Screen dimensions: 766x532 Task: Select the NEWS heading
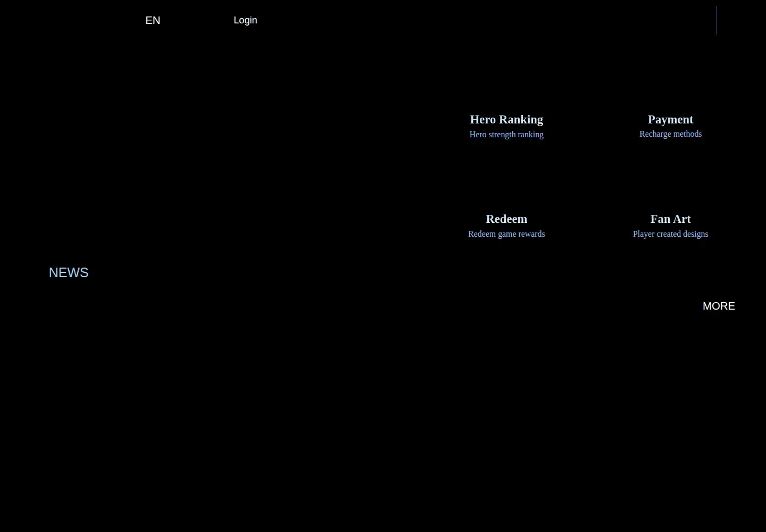[x=69, y=272]
